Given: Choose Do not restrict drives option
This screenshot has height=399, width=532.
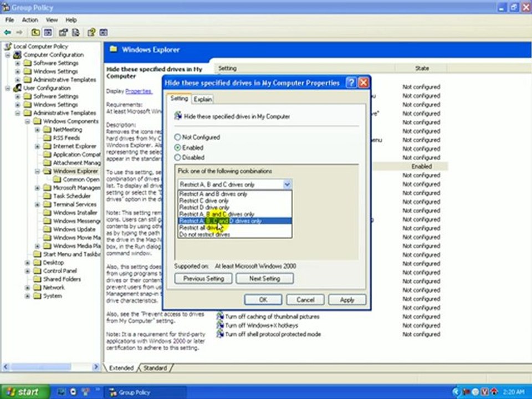Looking at the screenshot, I should pyautogui.click(x=234, y=234).
